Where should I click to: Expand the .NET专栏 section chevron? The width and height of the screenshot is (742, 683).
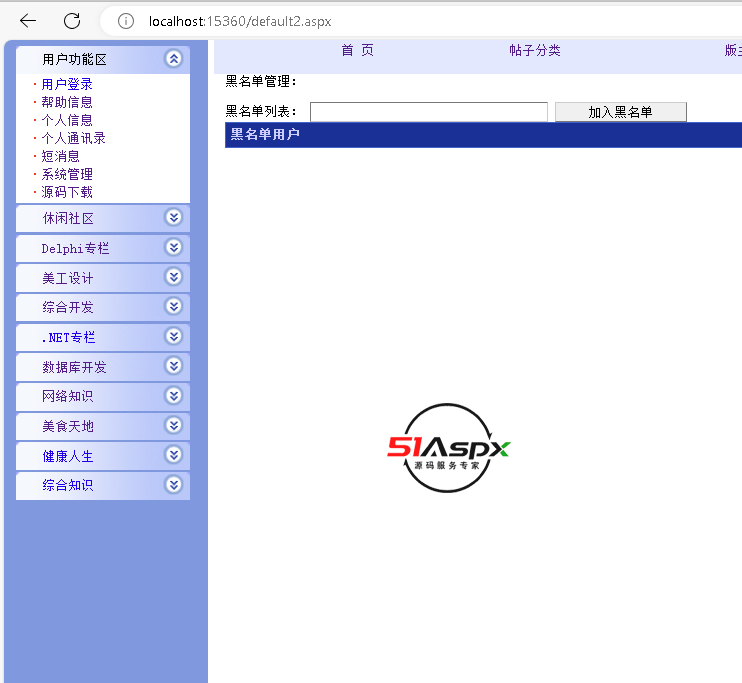(174, 337)
